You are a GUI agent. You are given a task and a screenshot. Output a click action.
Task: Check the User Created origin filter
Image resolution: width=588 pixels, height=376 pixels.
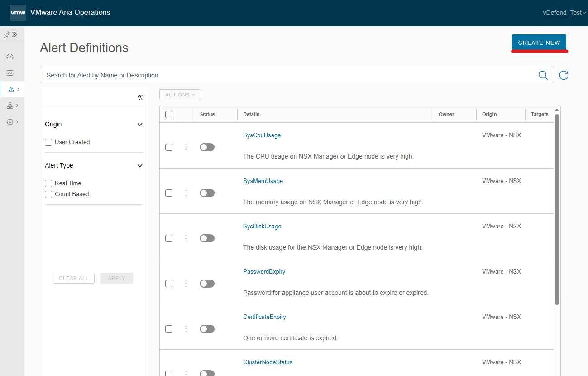pyautogui.click(x=48, y=142)
